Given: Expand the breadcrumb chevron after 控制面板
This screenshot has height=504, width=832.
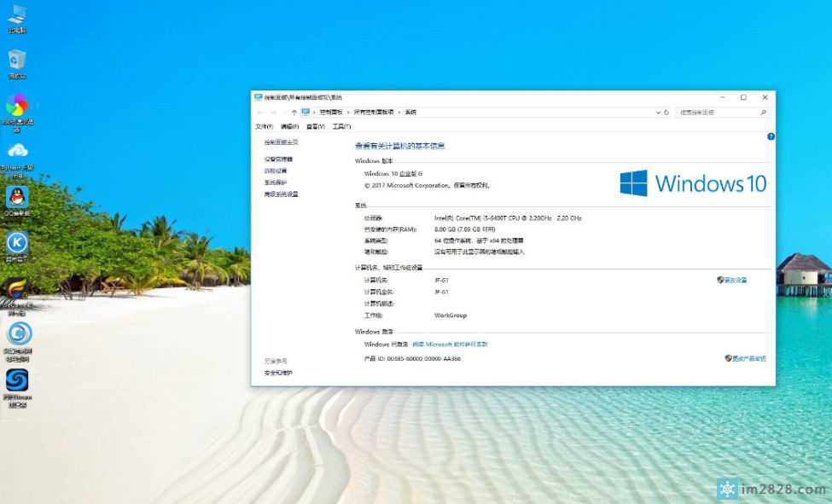Looking at the screenshot, I should tap(347, 113).
